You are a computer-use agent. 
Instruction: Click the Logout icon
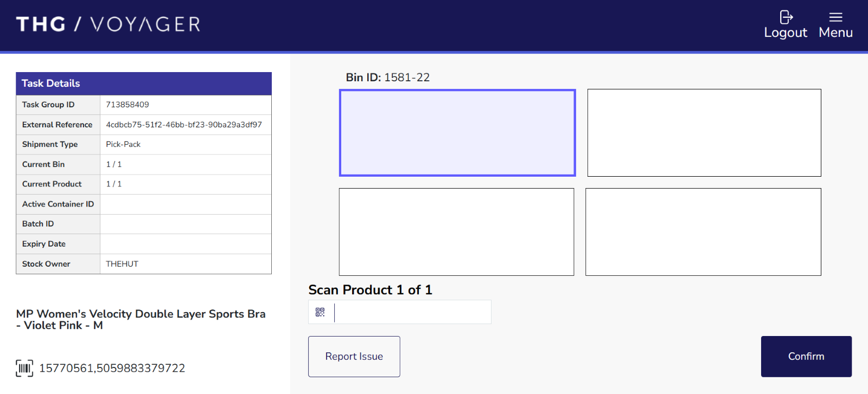pos(786,17)
